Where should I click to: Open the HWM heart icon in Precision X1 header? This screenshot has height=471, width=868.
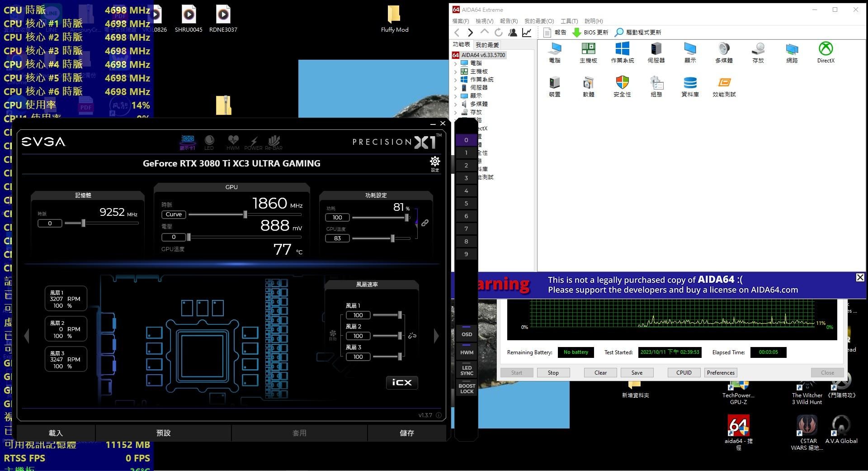pos(233,142)
